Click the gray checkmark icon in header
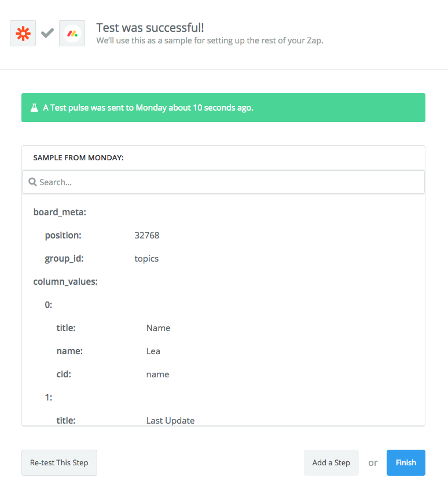 coord(47,33)
